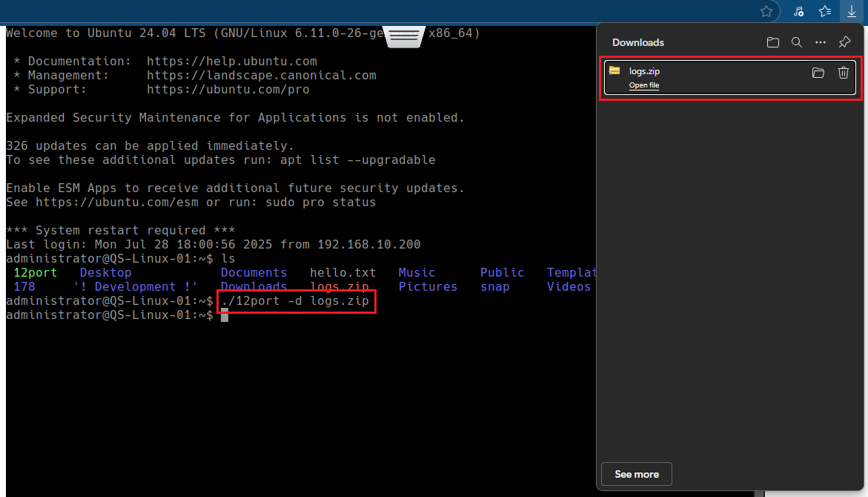Click the Open file link

click(x=643, y=85)
